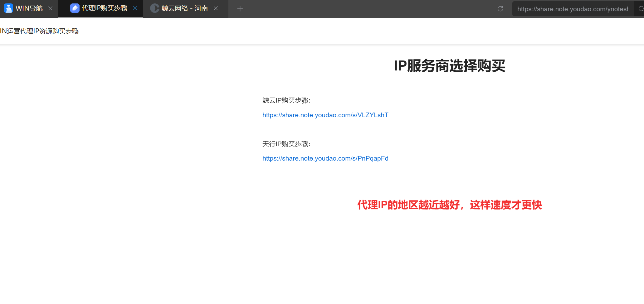
Task: Click the 天行IP购买步骤 label text
Action: (286, 144)
